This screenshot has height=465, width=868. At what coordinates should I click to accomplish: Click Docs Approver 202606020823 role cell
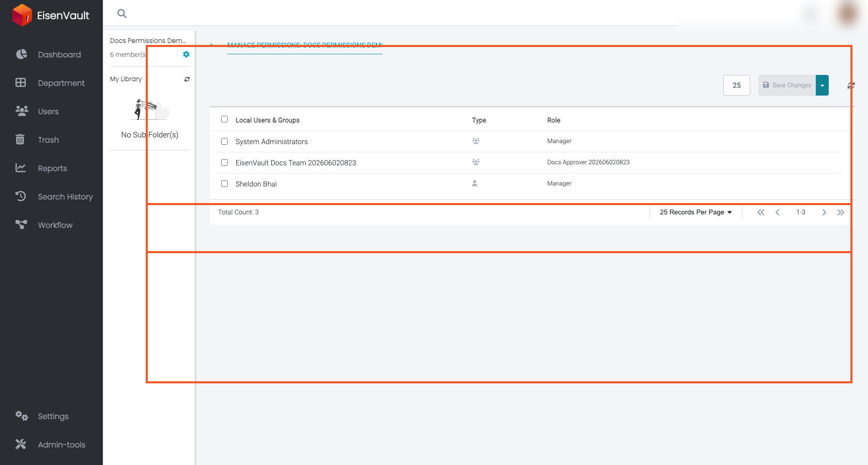coord(588,162)
